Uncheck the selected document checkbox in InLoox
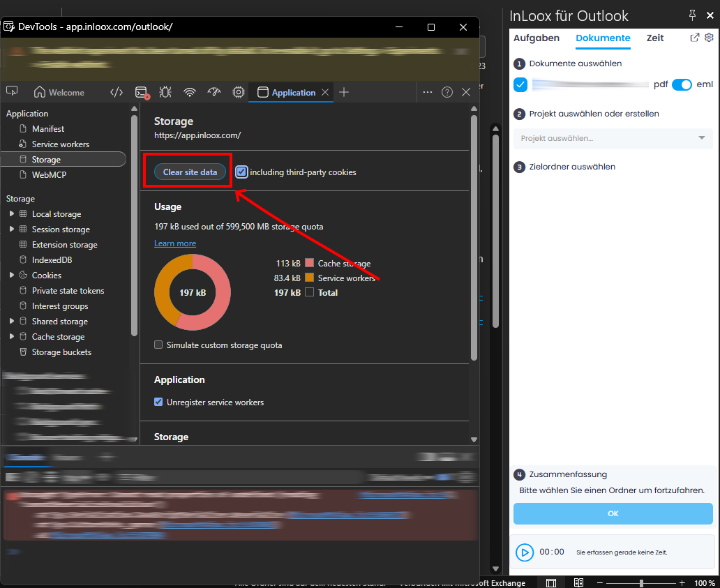 coord(520,84)
